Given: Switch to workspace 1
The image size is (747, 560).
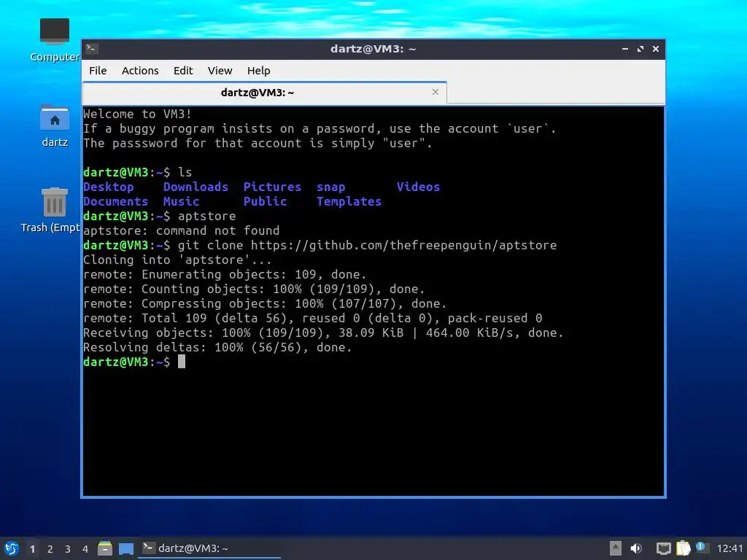Looking at the screenshot, I should (x=32, y=549).
